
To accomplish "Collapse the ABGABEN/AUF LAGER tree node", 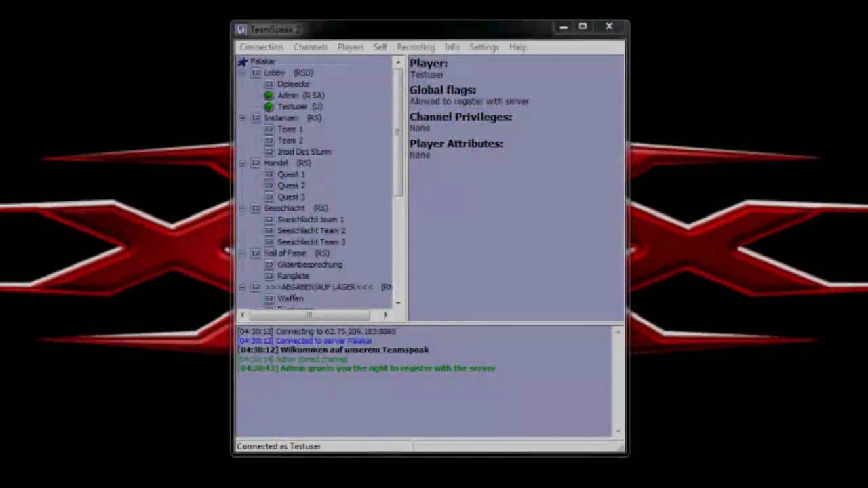I will pyautogui.click(x=242, y=287).
